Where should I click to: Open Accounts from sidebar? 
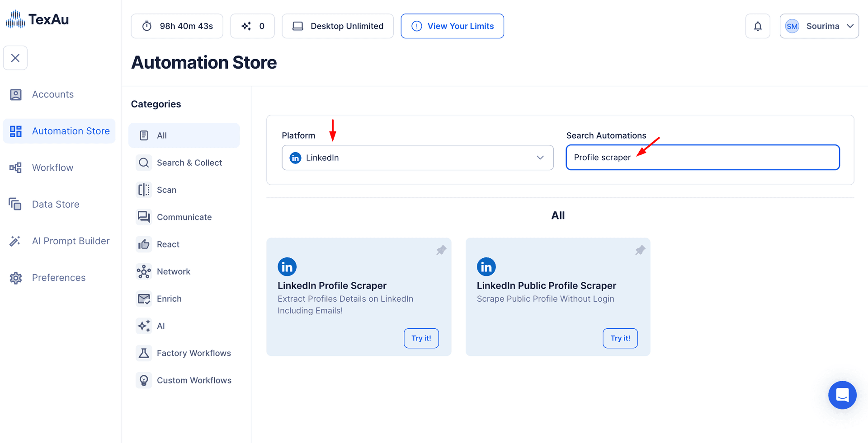(x=59, y=94)
